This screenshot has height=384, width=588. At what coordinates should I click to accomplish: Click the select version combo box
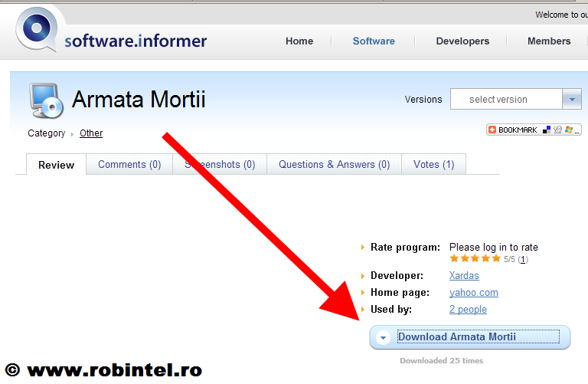click(x=515, y=99)
